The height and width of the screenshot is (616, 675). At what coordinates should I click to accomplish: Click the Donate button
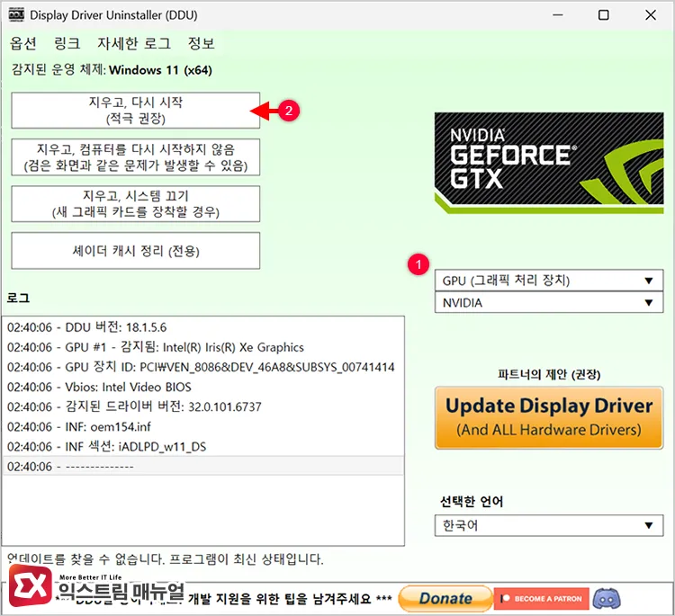[x=445, y=598]
